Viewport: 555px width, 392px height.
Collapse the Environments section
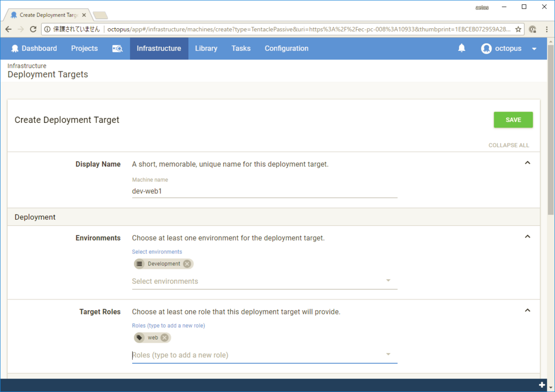[x=527, y=237]
